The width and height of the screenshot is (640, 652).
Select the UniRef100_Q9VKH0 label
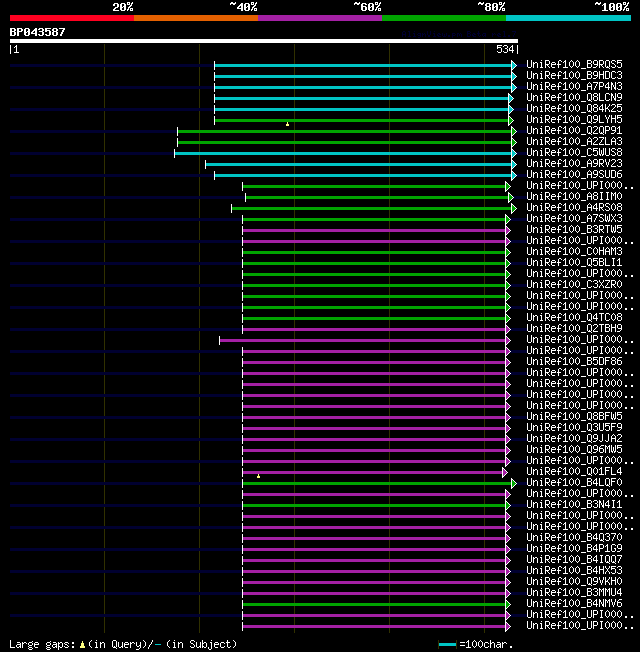click(574, 581)
